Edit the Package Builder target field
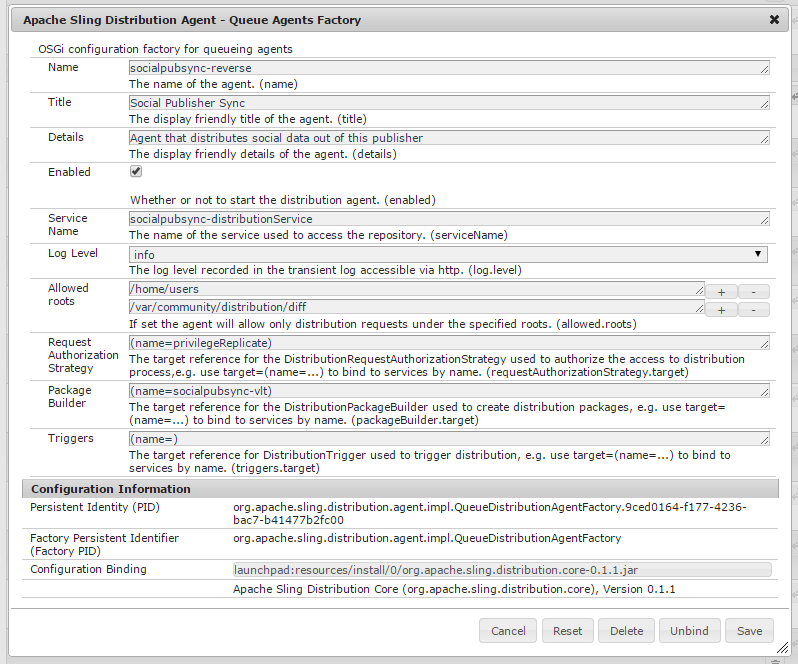This screenshot has height=664, width=798. (449, 391)
